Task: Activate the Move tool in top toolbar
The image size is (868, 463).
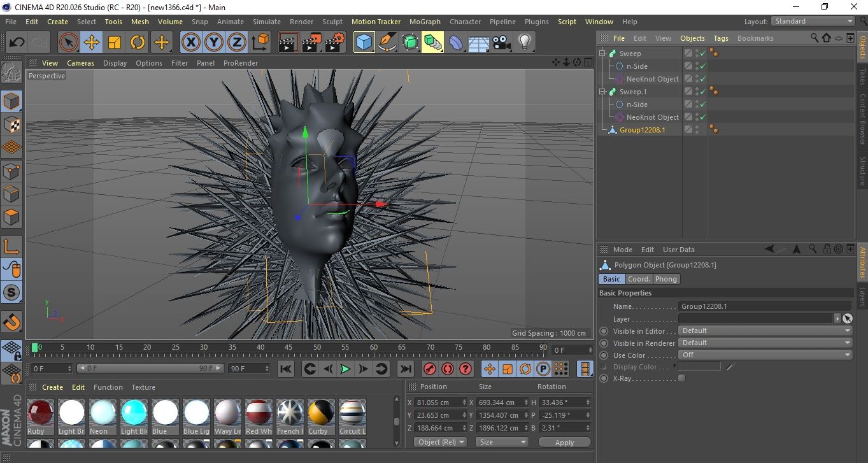Action: click(x=92, y=43)
